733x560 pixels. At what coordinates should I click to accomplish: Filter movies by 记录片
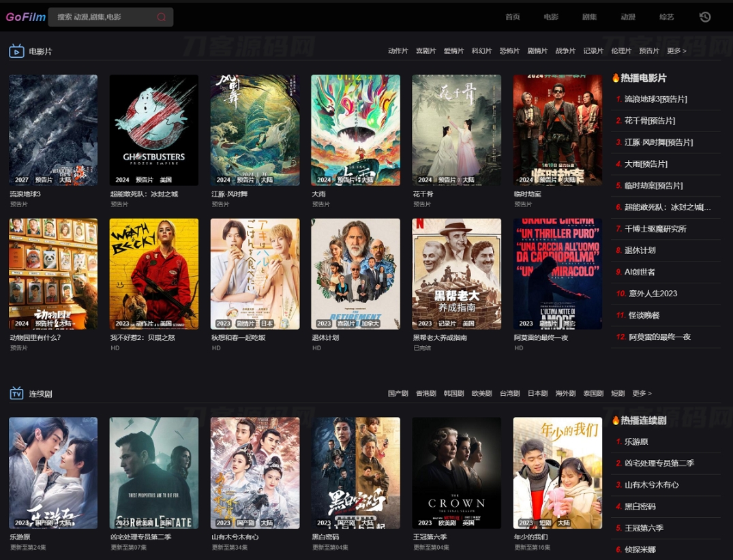click(x=593, y=51)
